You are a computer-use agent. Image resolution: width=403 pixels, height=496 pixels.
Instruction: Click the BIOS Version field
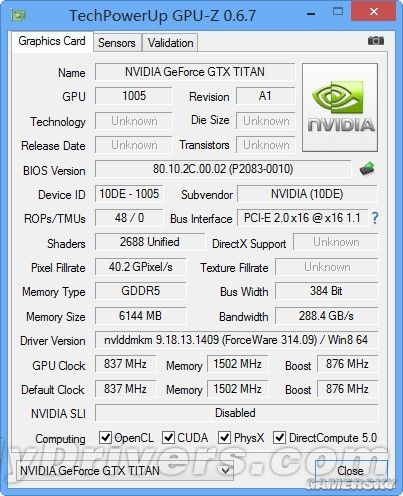(223, 169)
